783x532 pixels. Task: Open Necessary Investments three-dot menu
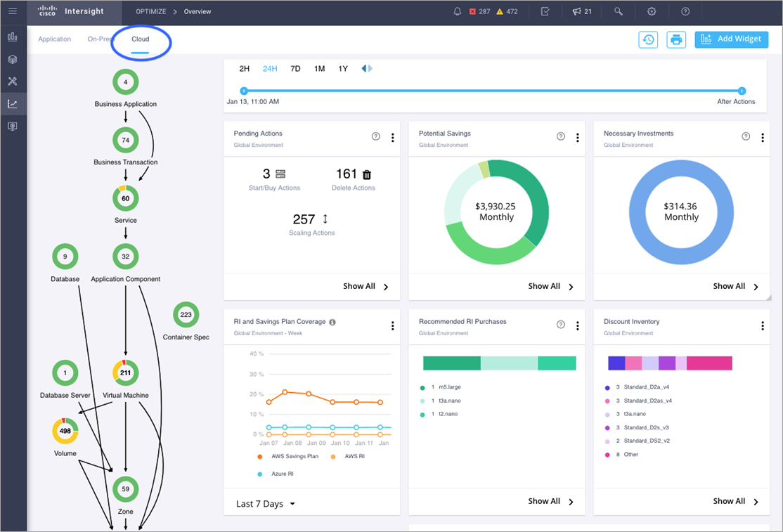[763, 138]
